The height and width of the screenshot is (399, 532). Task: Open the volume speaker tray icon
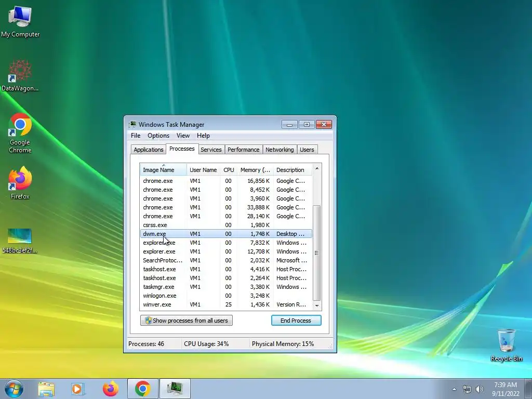pos(480,389)
